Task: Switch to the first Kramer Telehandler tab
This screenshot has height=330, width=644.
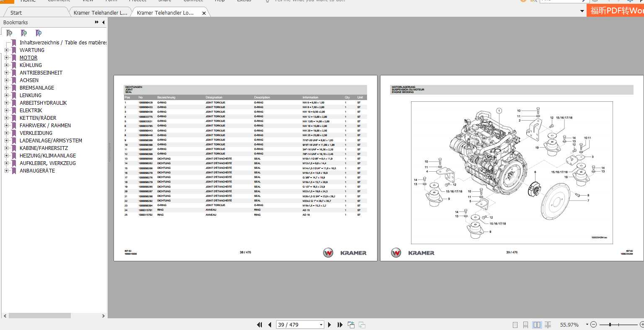Action: pos(100,13)
